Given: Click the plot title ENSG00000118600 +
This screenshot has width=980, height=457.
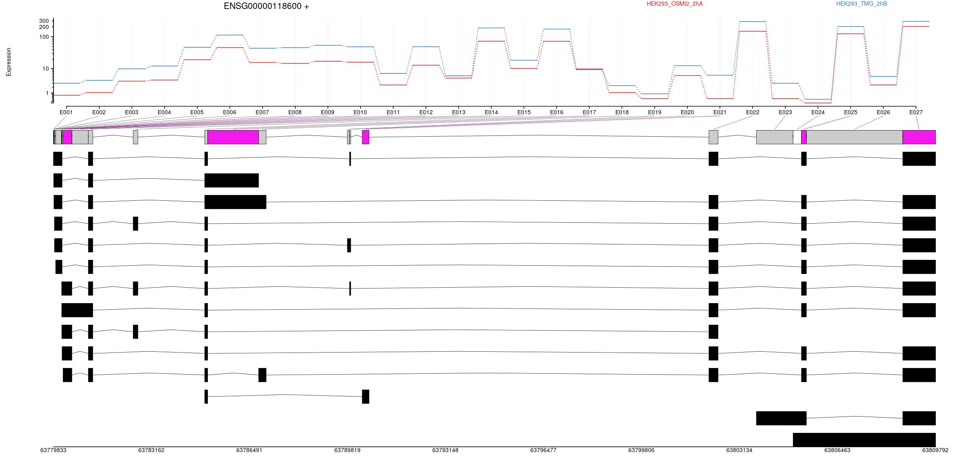Looking at the screenshot, I should point(266,7).
